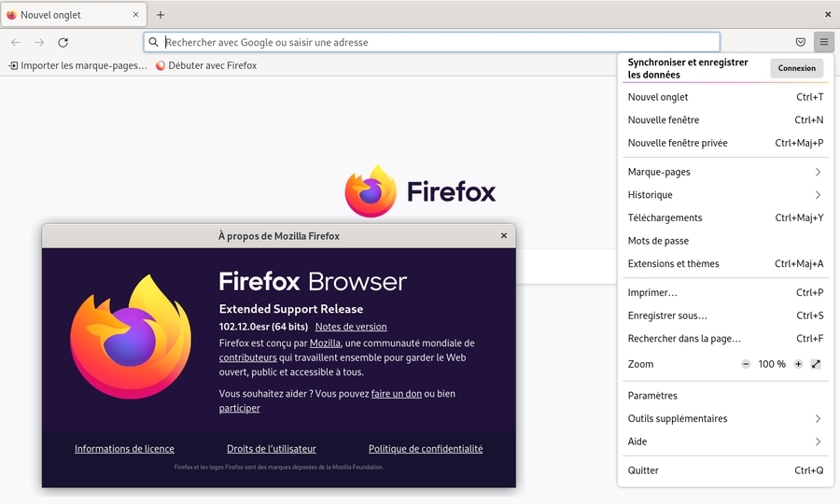Zoom in with the plus button
The width and height of the screenshot is (840, 504).
coord(798,364)
